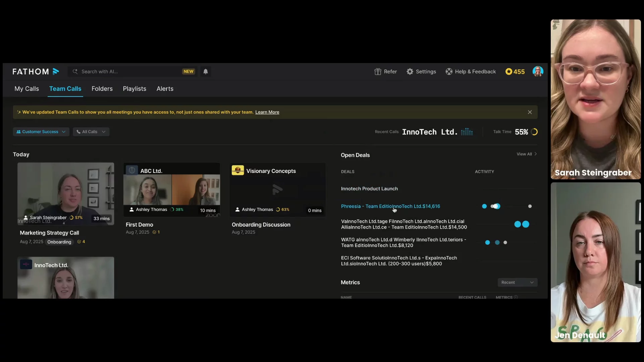Open the $14,500 Team Edition deal row

pos(404,224)
